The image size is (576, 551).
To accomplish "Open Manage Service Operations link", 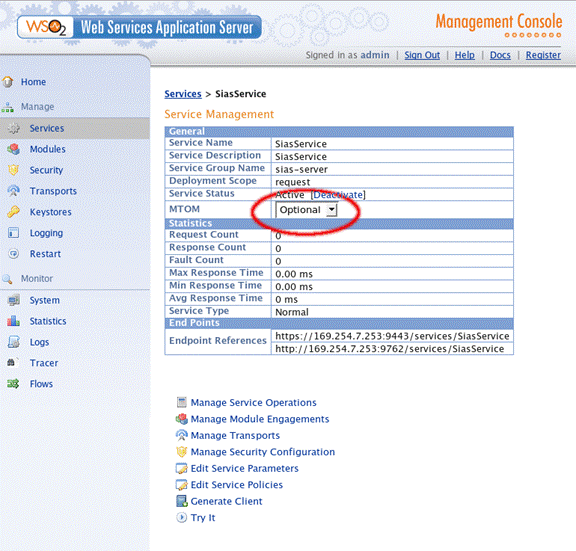I will [253, 403].
